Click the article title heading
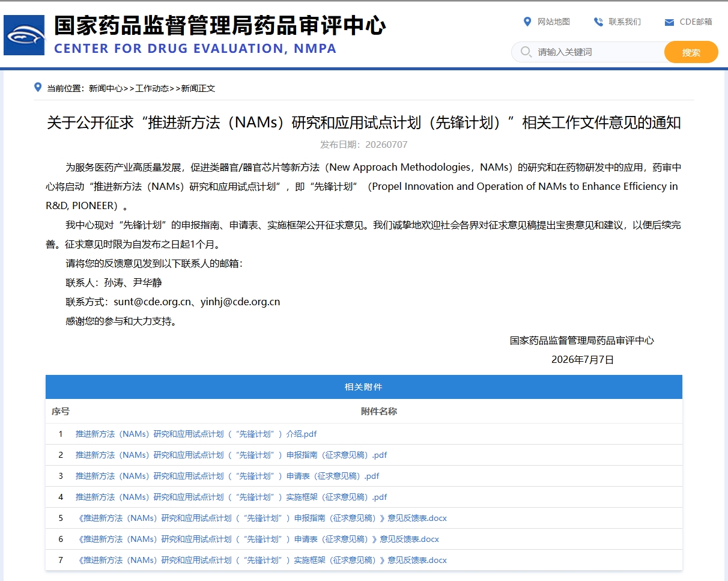 pos(364,123)
